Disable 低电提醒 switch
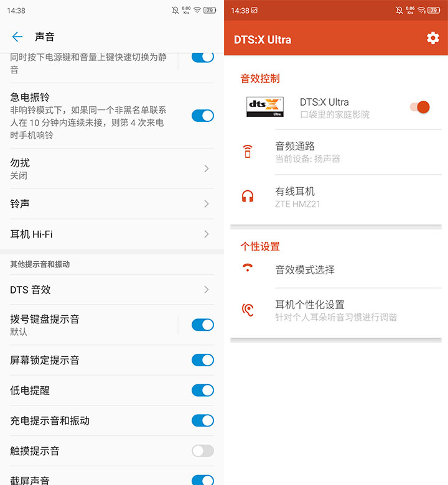The width and height of the screenshot is (448, 485). pos(202,390)
